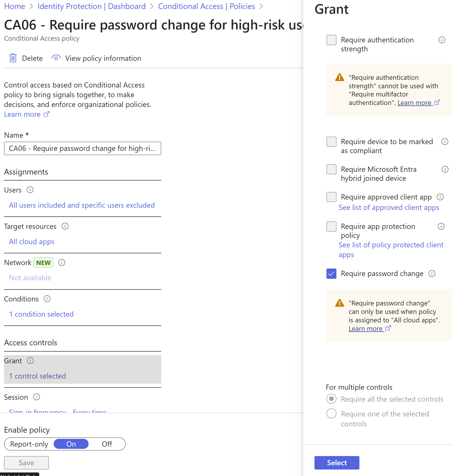Image resolution: width=453 pixels, height=476 pixels.
Task: Uncheck Require password change checkbox
Action: click(331, 274)
